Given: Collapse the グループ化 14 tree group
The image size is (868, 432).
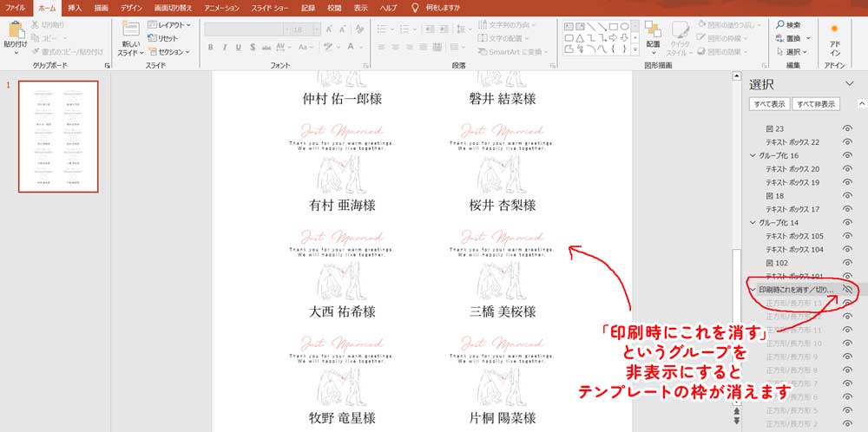Looking at the screenshot, I should [x=753, y=223].
